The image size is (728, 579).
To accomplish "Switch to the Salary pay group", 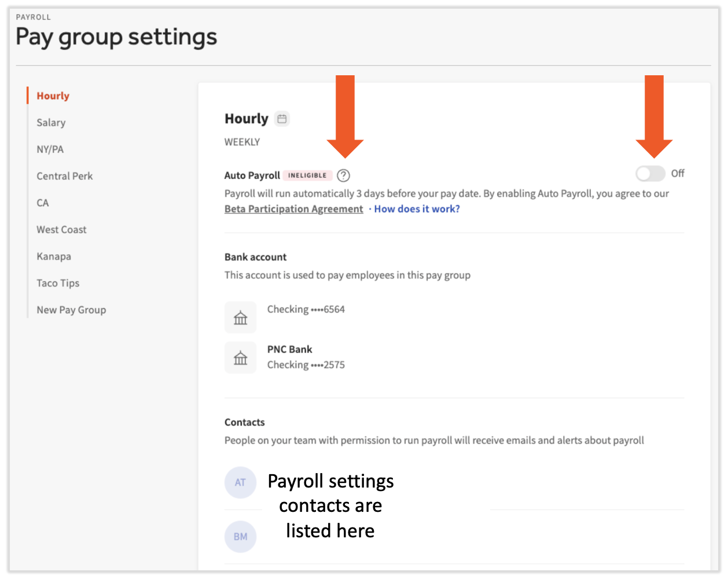I will coord(51,123).
